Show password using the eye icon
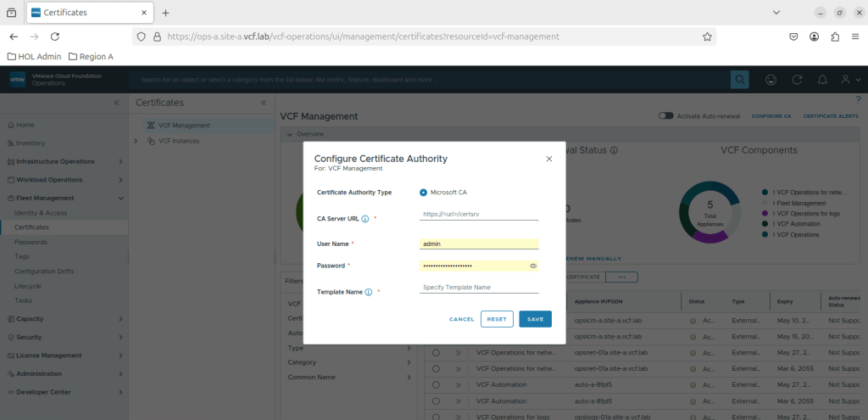The image size is (868, 420). click(533, 266)
